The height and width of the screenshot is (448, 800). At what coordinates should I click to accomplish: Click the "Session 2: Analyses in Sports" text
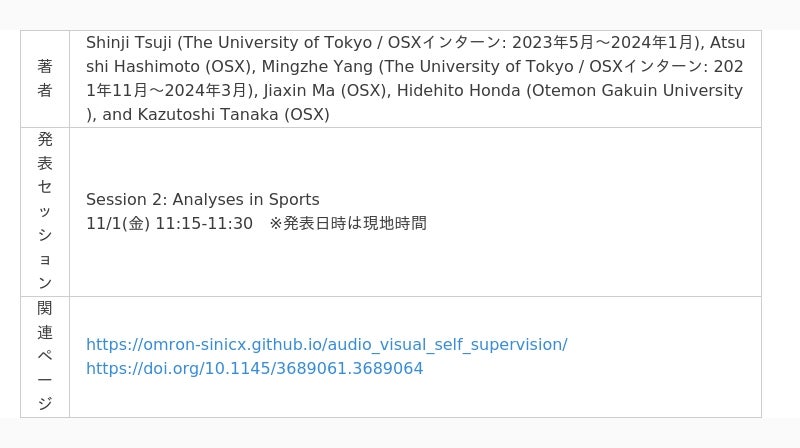click(202, 200)
